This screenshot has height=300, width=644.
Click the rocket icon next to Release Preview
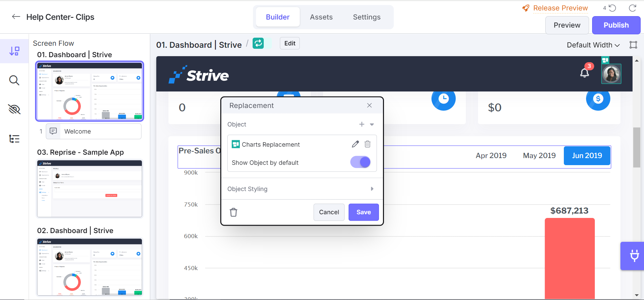(526, 8)
